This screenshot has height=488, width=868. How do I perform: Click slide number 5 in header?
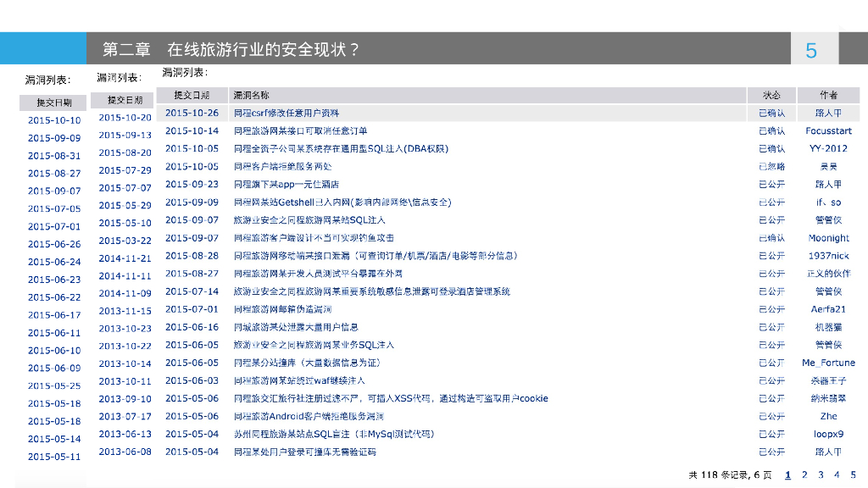811,51
